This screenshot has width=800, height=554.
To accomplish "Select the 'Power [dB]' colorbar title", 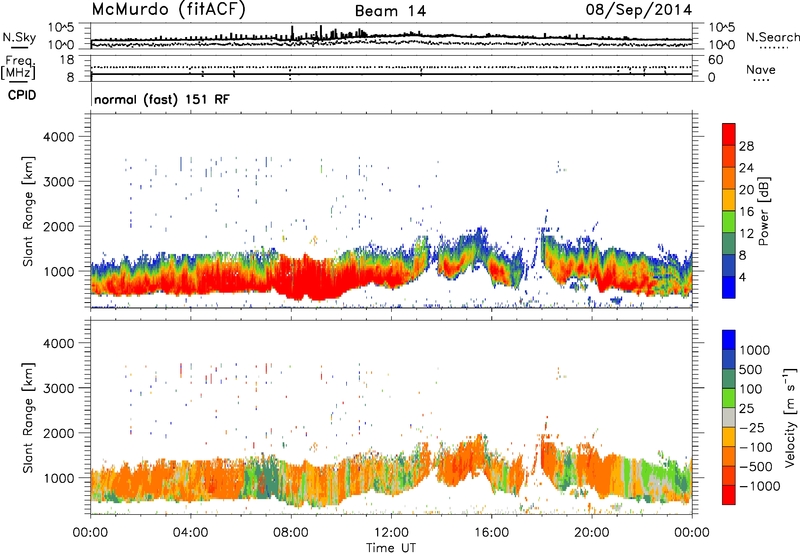I will point(763,211).
